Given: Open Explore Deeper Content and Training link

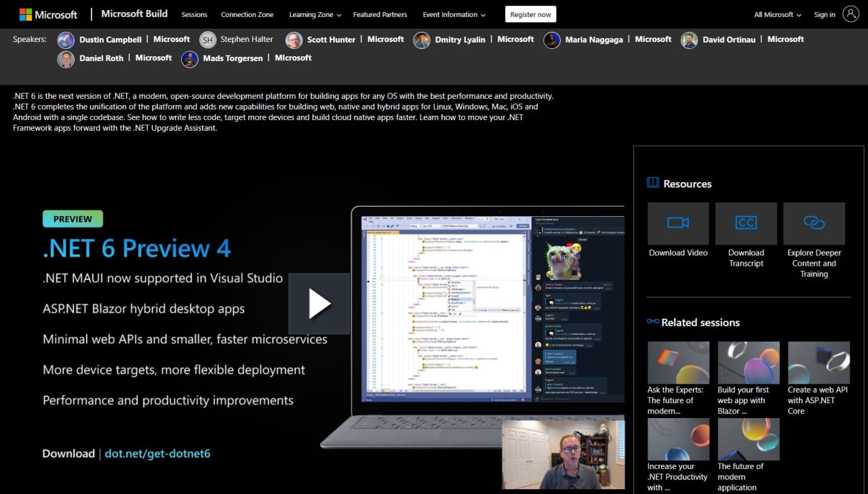Looking at the screenshot, I should 814,264.
